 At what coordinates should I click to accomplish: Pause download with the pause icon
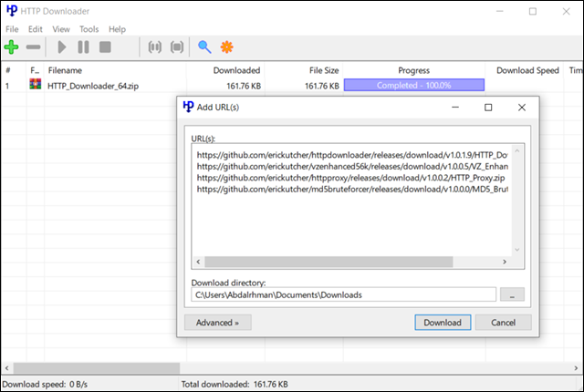83,47
